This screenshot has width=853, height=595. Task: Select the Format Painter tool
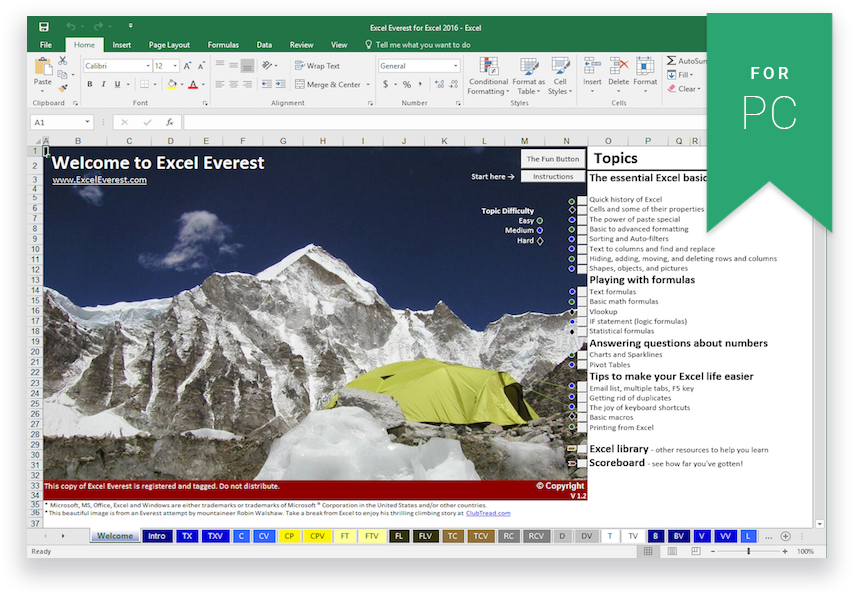coord(62,87)
